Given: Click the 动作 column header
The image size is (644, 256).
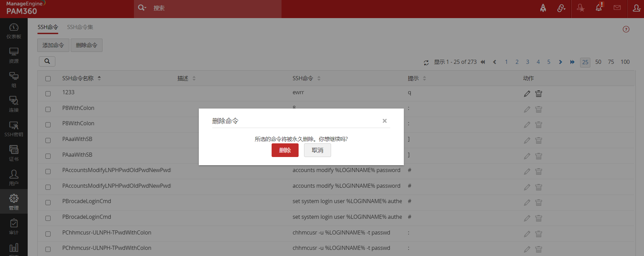Looking at the screenshot, I should tap(528, 79).
